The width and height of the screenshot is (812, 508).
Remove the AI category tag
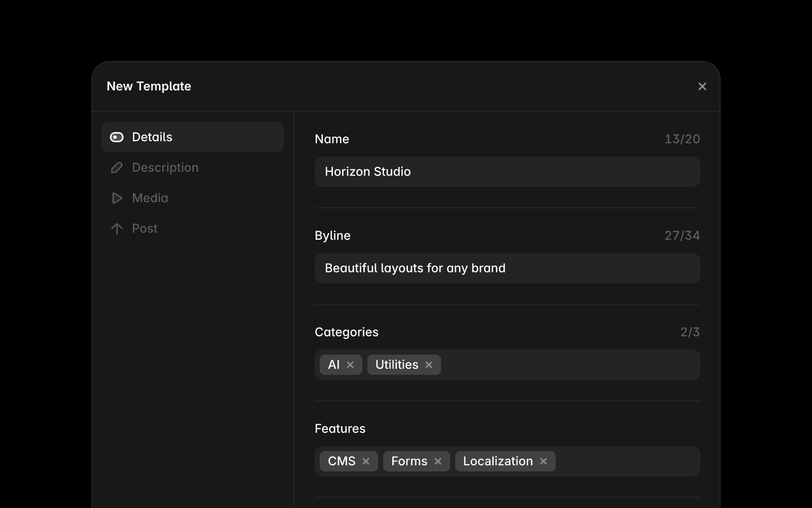[x=350, y=365]
